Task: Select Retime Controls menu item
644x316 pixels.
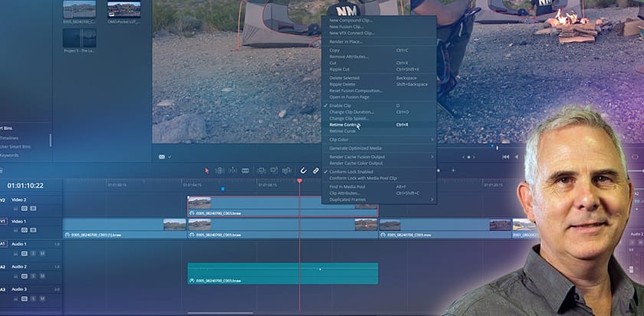Action: click(378, 124)
